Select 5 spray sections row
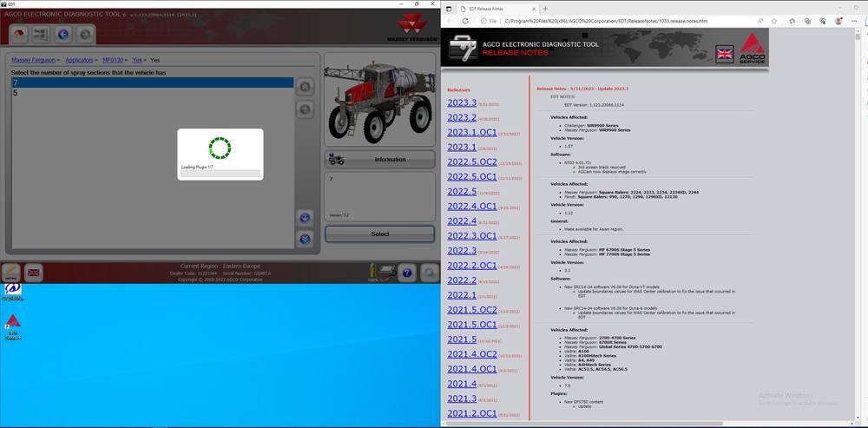This screenshot has width=868, height=428. [x=153, y=93]
